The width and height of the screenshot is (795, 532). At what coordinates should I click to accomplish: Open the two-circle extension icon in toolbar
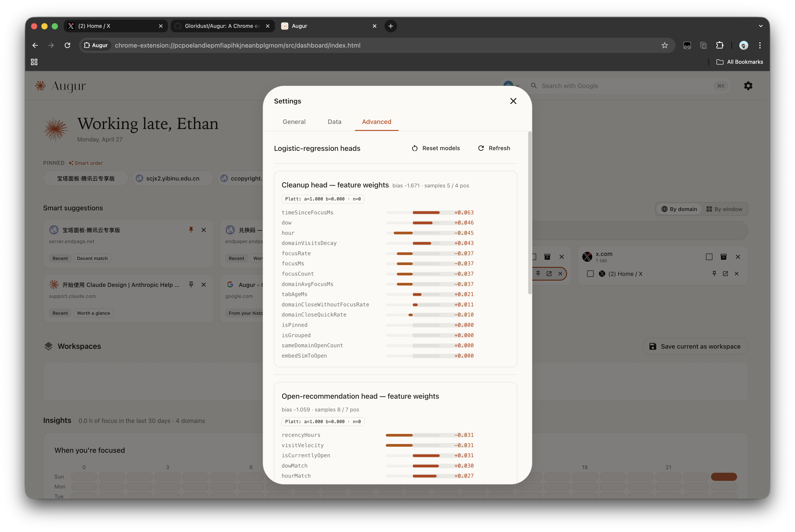point(687,45)
